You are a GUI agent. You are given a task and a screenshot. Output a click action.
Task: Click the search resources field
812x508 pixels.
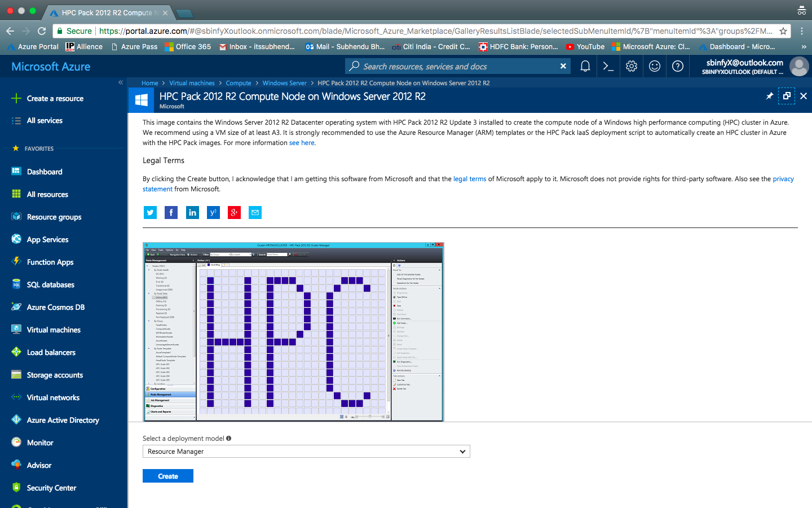coord(457,66)
